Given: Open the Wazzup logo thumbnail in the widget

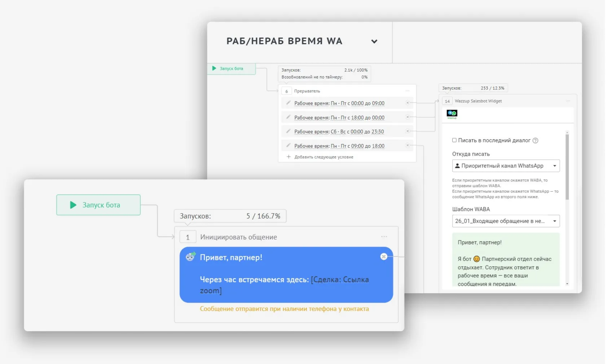Looking at the screenshot, I should (452, 114).
